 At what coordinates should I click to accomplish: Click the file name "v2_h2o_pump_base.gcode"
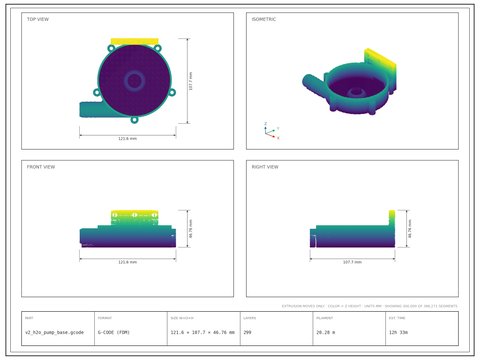click(x=54, y=332)
